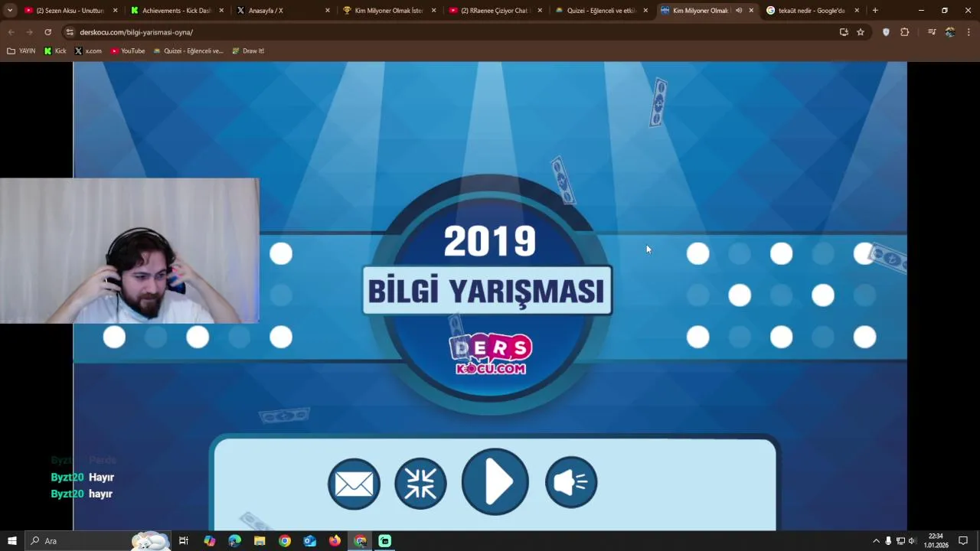
Task: Open the green app taskbar icon
Action: [x=385, y=541]
